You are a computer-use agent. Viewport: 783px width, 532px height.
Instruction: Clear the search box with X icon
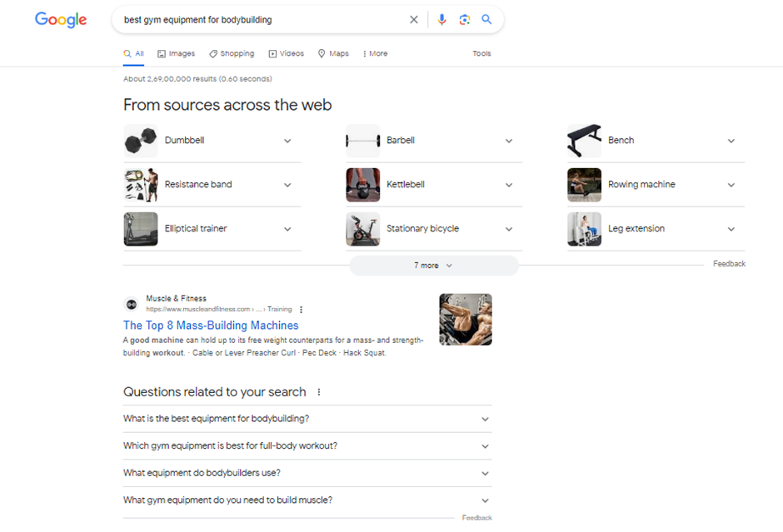(414, 20)
